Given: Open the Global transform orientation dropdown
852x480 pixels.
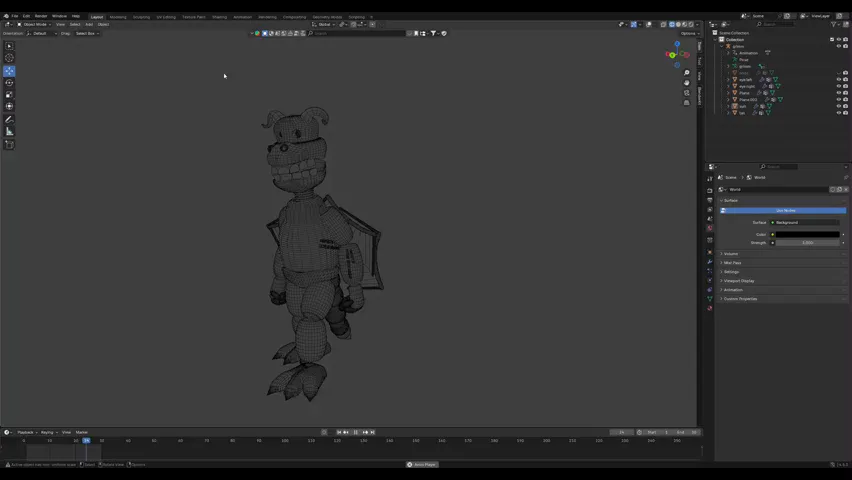Looking at the screenshot, I should click(323, 24).
